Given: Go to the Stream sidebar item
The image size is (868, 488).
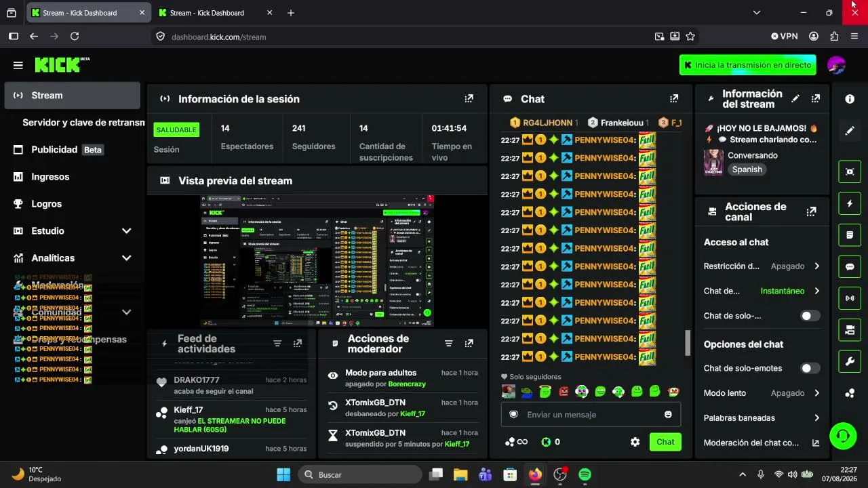Looking at the screenshot, I should 72,96.
